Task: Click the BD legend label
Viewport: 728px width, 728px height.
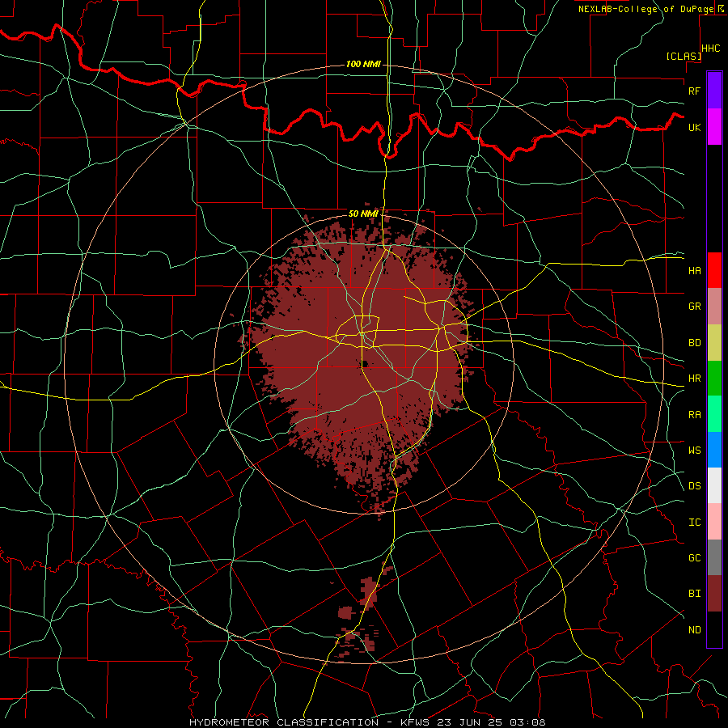Action: click(x=694, y=343)
